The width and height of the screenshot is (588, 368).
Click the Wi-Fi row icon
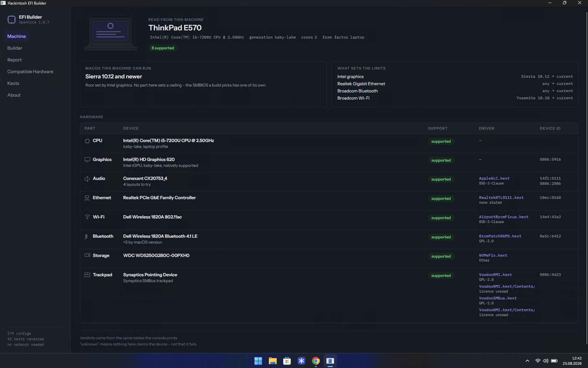pos(87,217)
